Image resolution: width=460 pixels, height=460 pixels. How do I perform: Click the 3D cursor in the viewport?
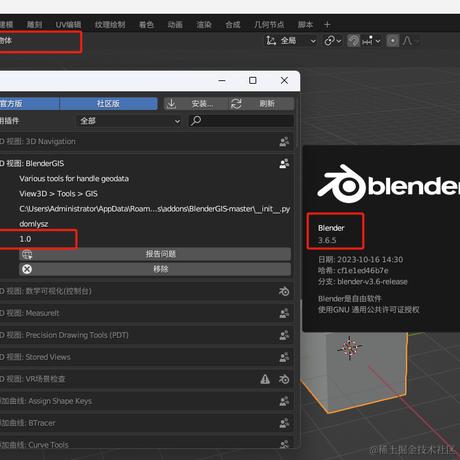(x=349, y=348)
